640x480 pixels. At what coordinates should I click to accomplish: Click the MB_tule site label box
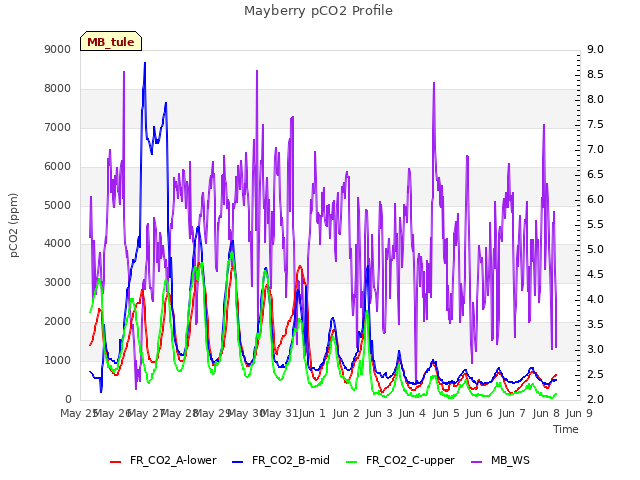(x=111, y=41)
